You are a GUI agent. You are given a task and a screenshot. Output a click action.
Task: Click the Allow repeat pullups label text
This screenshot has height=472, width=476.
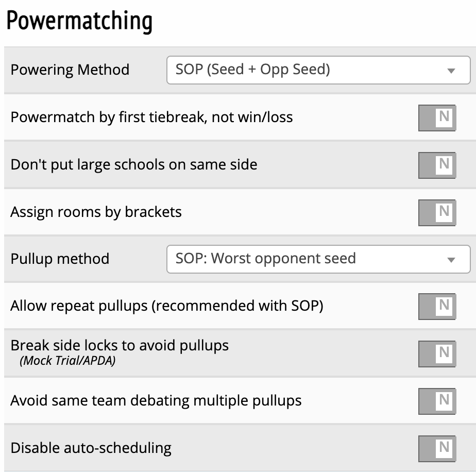(x=166, y=306)
